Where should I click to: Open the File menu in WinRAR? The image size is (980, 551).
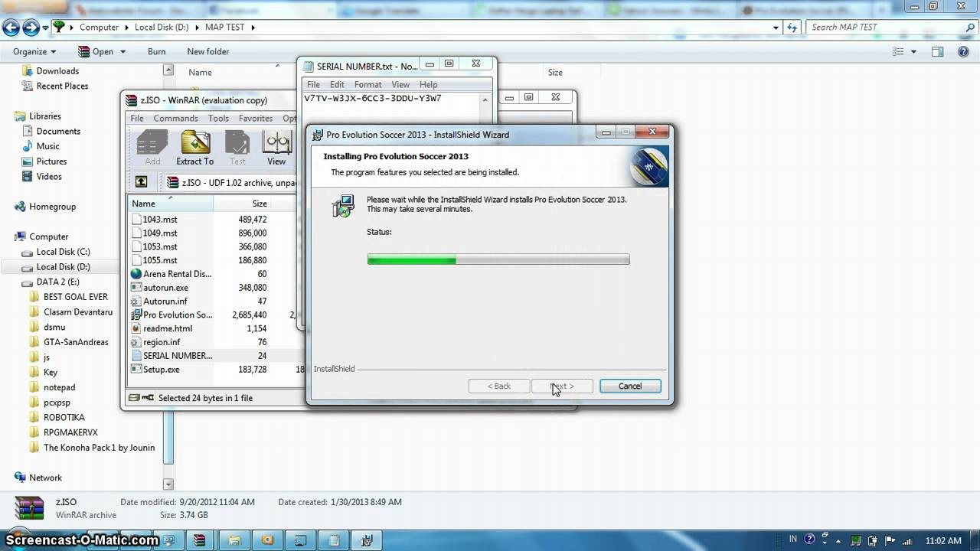pos(137,118)
